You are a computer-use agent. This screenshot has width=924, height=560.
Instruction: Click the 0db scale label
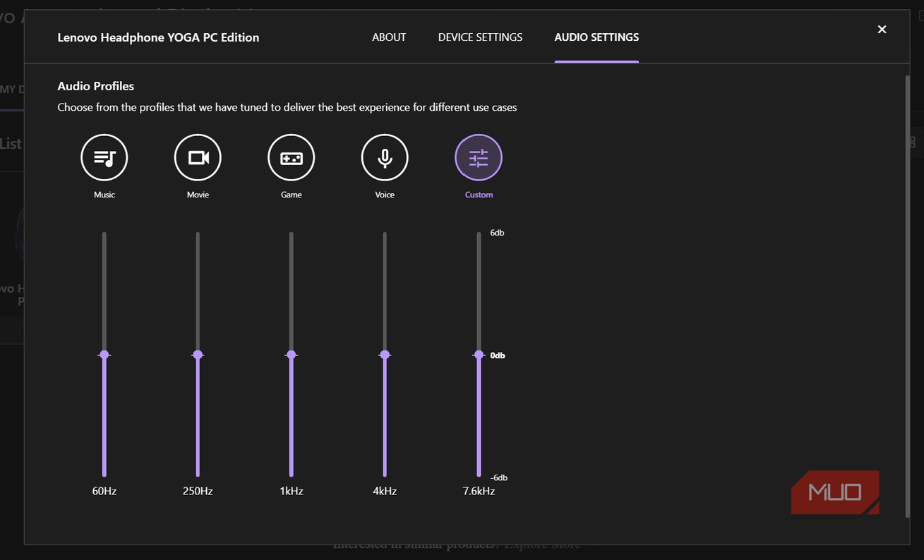[498, 355]
